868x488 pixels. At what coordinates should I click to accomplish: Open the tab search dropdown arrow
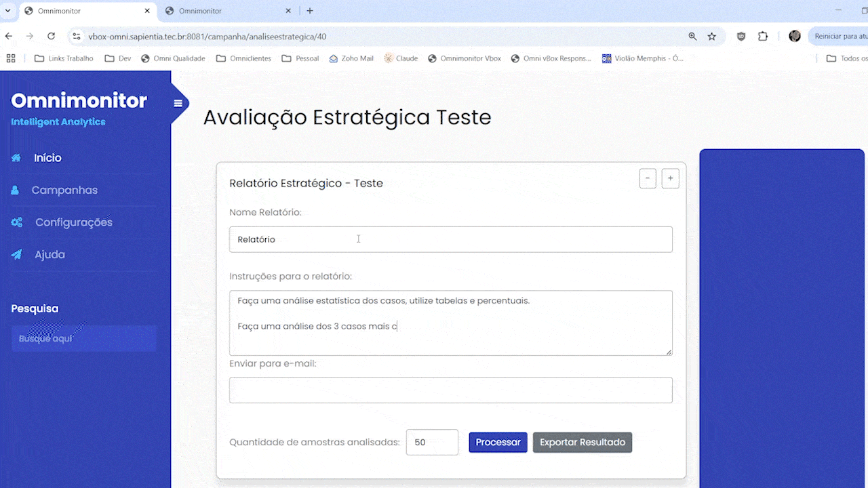(x=8, y=11)
